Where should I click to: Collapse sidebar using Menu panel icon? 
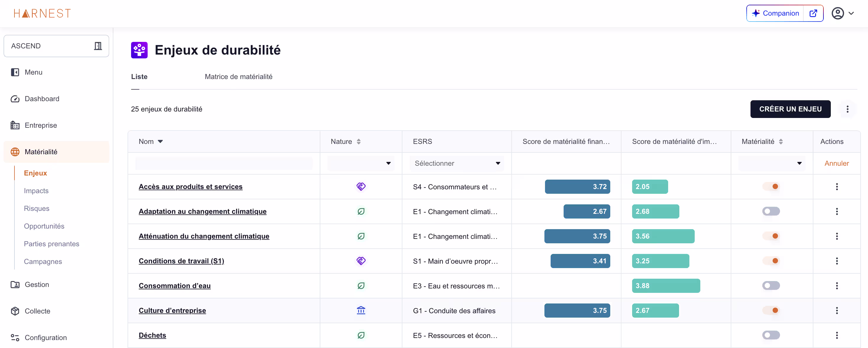15,72
